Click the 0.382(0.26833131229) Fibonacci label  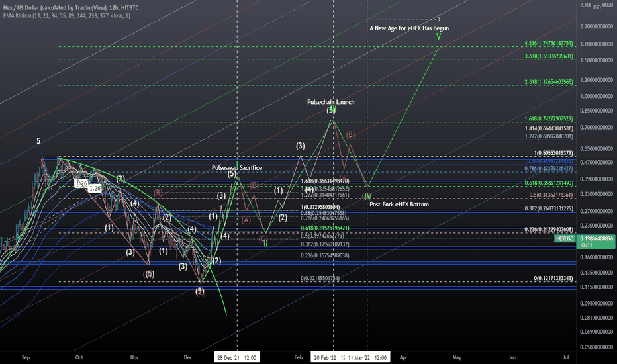549,208
